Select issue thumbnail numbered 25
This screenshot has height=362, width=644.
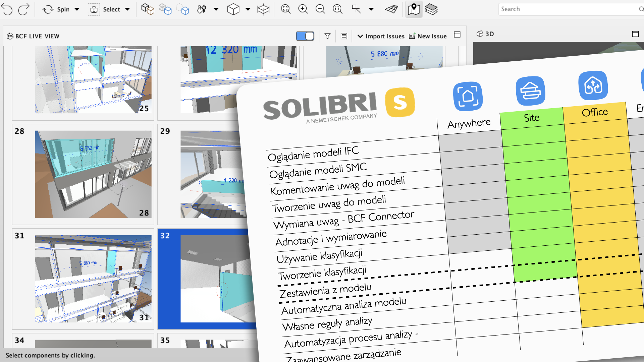93,80
